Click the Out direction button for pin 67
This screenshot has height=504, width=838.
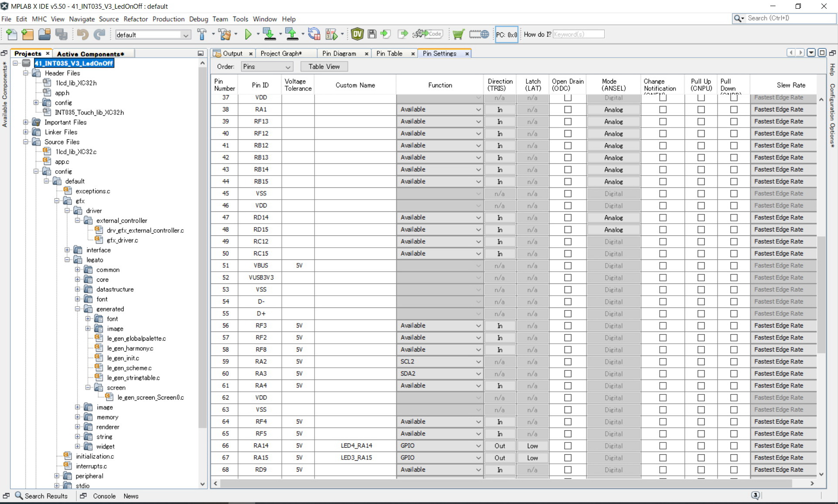499,458
